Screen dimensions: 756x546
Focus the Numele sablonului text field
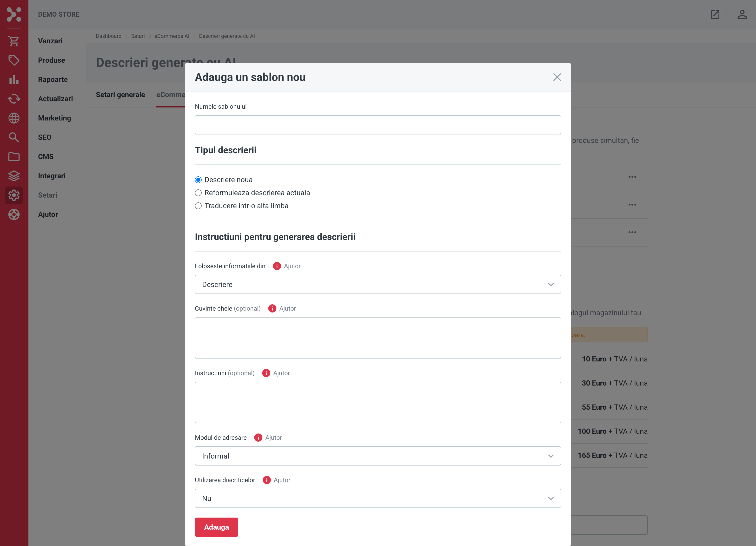[x=378, y=125]
